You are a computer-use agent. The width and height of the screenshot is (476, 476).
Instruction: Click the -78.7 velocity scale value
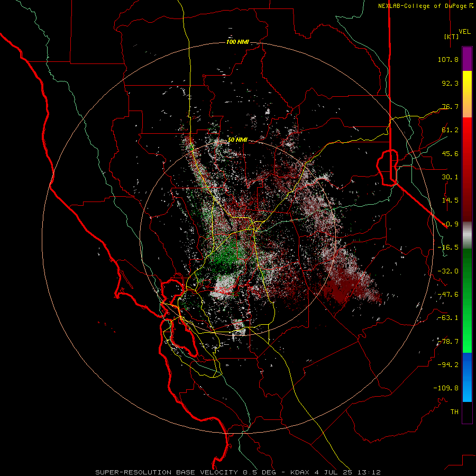[448, 342]
